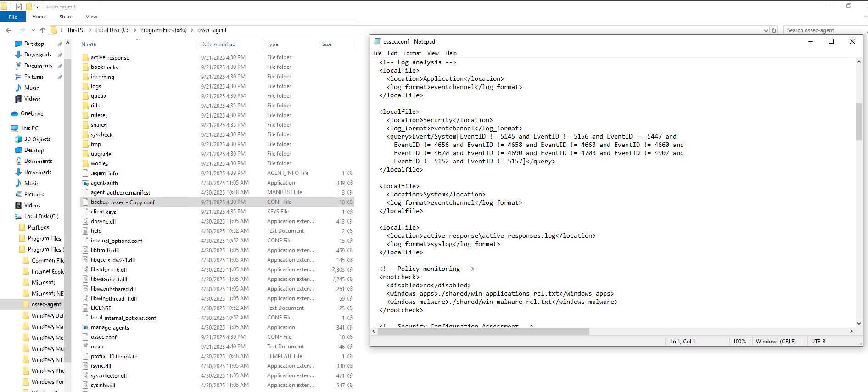
Task: Open the Notepad Edit menu
Action: tap(392, 53)
